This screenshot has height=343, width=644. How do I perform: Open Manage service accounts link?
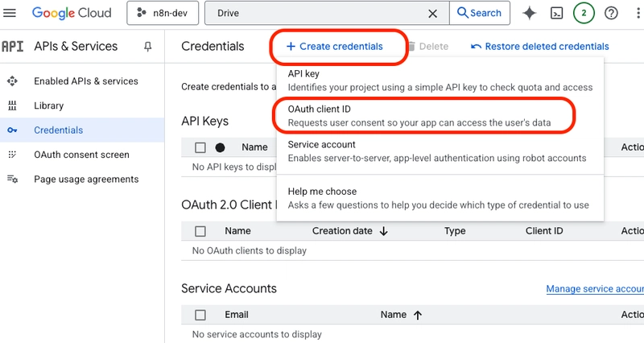[595, 289]
